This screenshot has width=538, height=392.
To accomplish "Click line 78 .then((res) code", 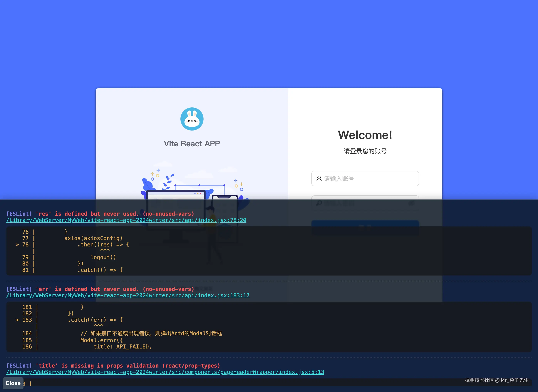I will point(103,245).
